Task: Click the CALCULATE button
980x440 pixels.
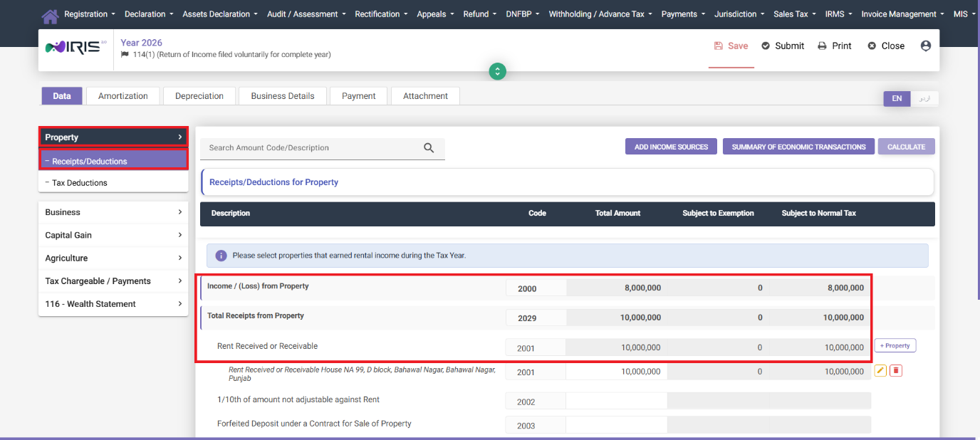Action: (906, 147)
